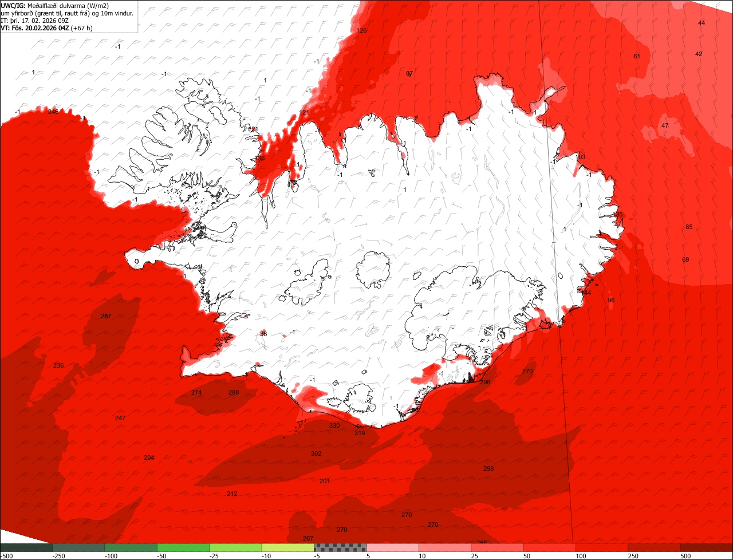Click the "-500" legend label
This screenshot has height=560, width=733.
(x=6, y=556)
